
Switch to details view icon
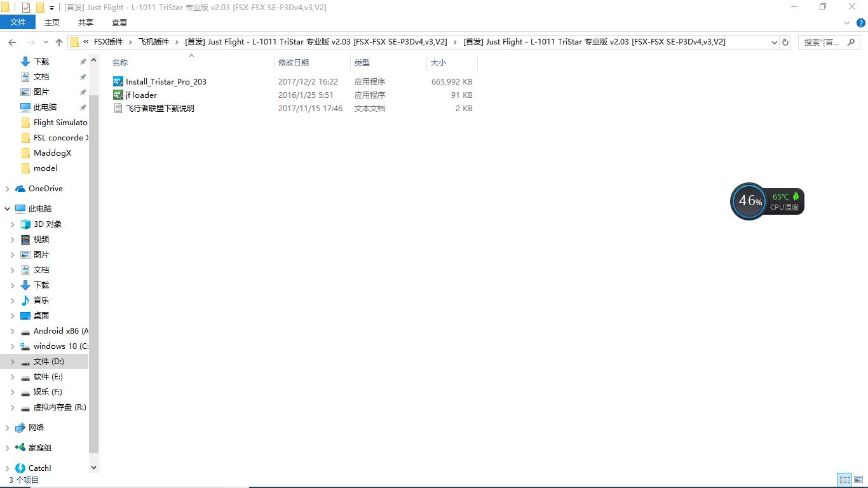point(844,480)
